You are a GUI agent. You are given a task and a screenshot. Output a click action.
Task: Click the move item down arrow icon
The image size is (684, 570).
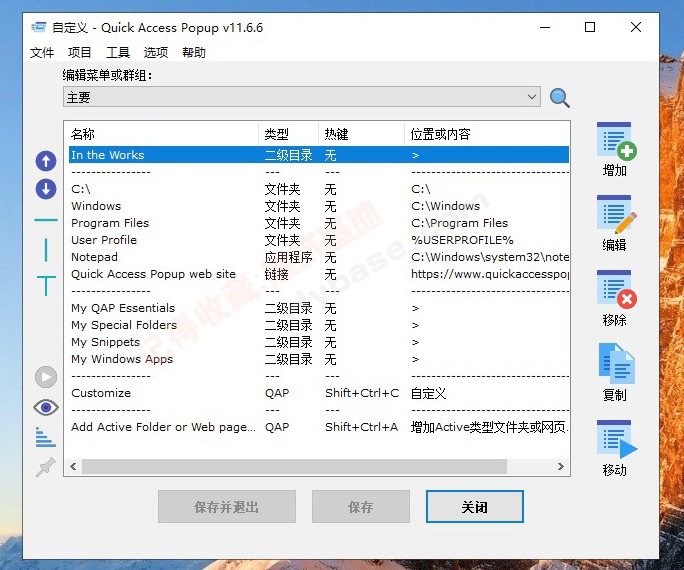(46, 189)
